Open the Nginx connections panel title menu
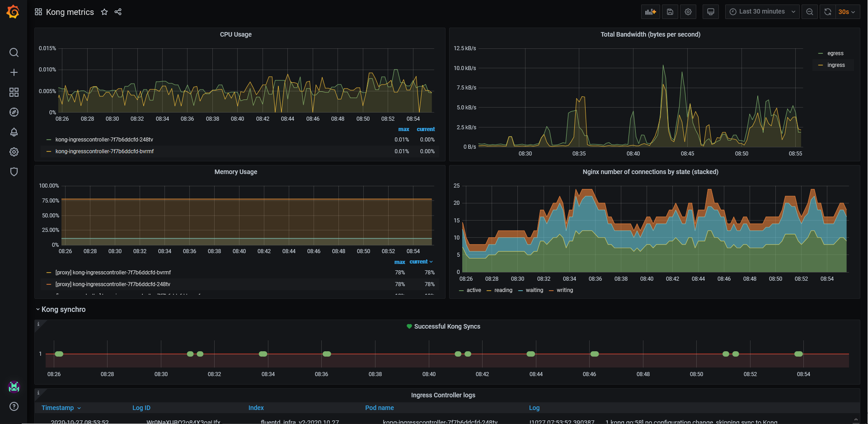Image resolution: width=868 pixels, height=424 pixels. tap(650, 172)
